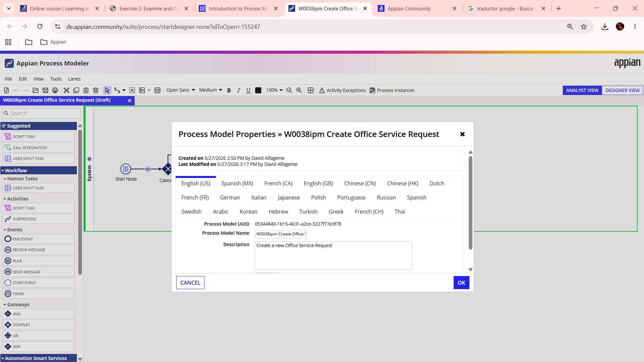Select Call Integration node in palette
The image size is (644, 362).
[39, 148]
